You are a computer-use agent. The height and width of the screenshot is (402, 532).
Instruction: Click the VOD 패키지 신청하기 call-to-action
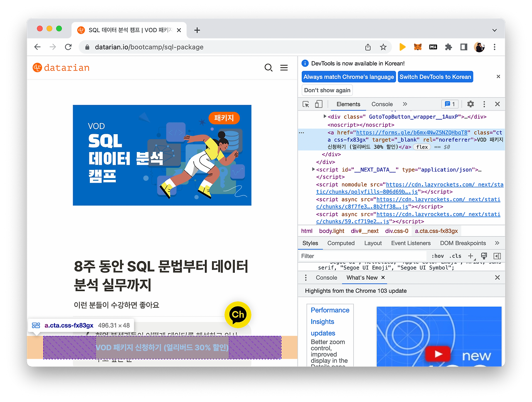click(x=162, y=347)
